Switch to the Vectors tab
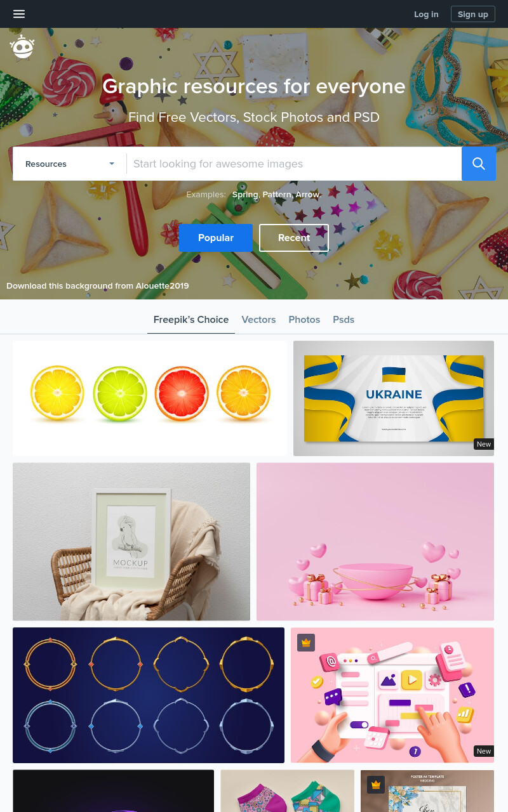The width and height of the screenshot is (508, 812). 258,320
